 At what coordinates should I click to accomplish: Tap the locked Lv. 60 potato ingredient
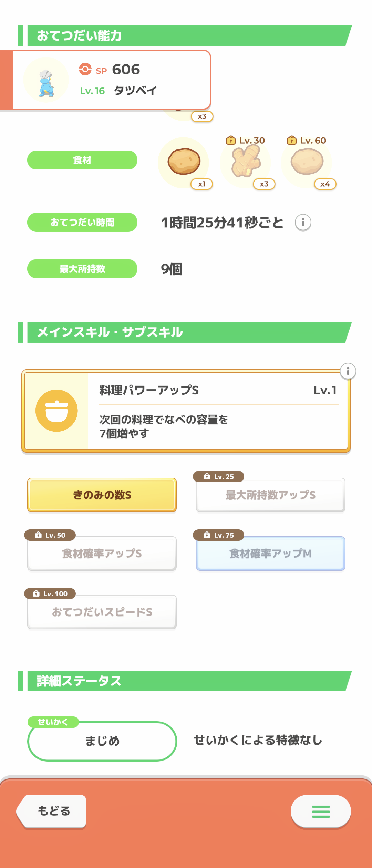[307, 161]
